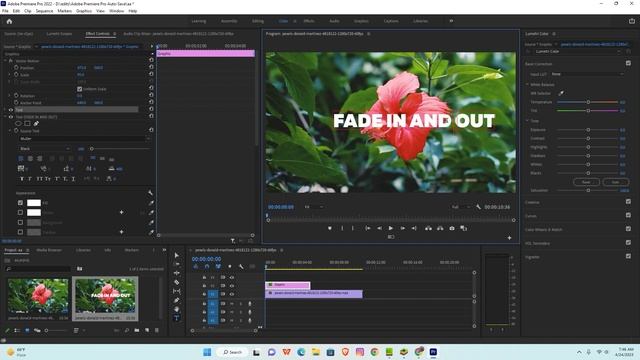Viewport: 640px width, 360px height.
Task: Switch to the Lumetri Scopes tab
Action: point(59,34)
